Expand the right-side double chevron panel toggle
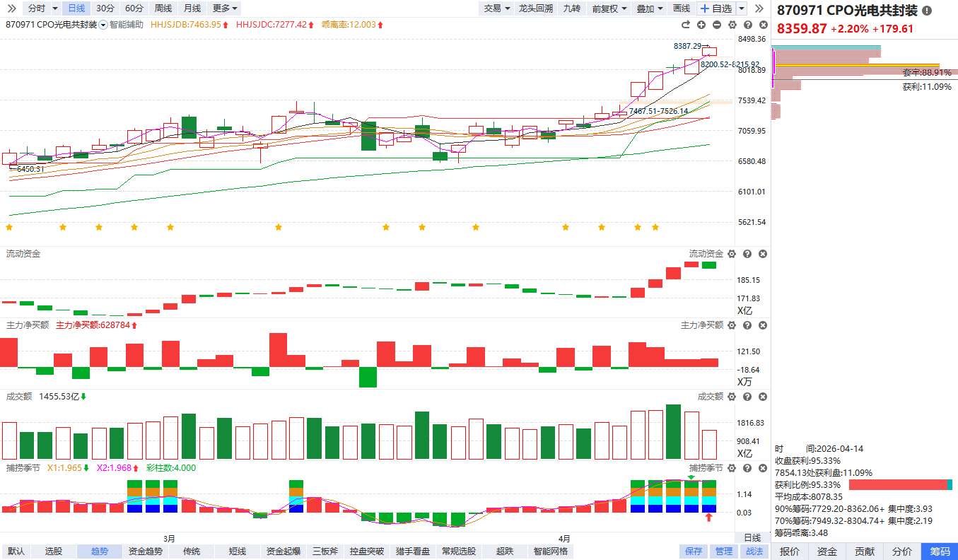Image resolution: width=958 pixels, height=560 pixels. (x=759, y=8)
